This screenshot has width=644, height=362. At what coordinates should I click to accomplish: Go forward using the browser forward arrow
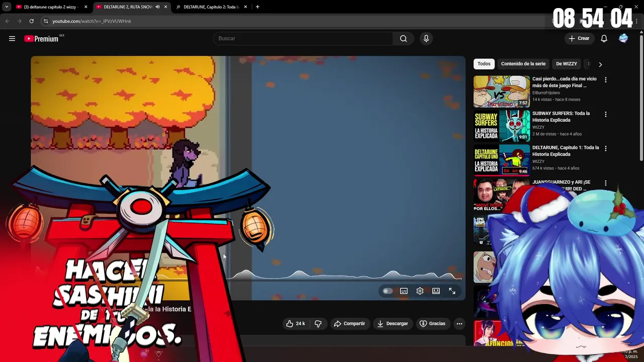19,21
